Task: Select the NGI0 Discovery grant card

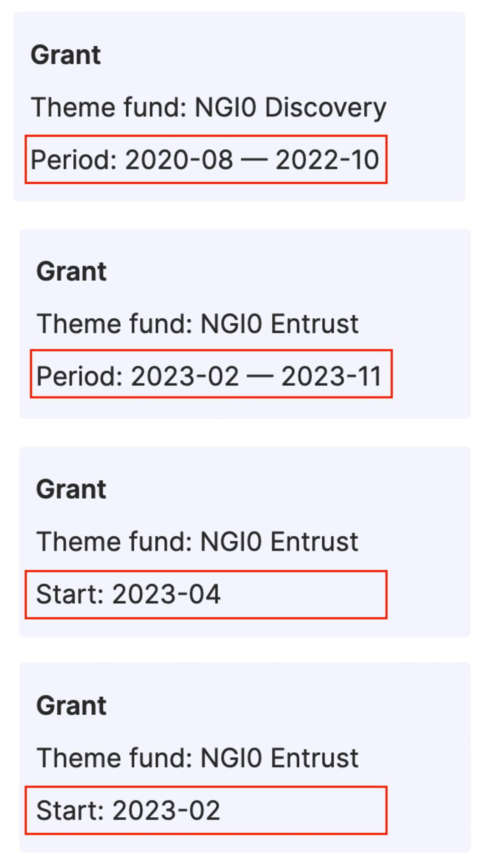Action: pyautogui.click(x=239, y=107)
